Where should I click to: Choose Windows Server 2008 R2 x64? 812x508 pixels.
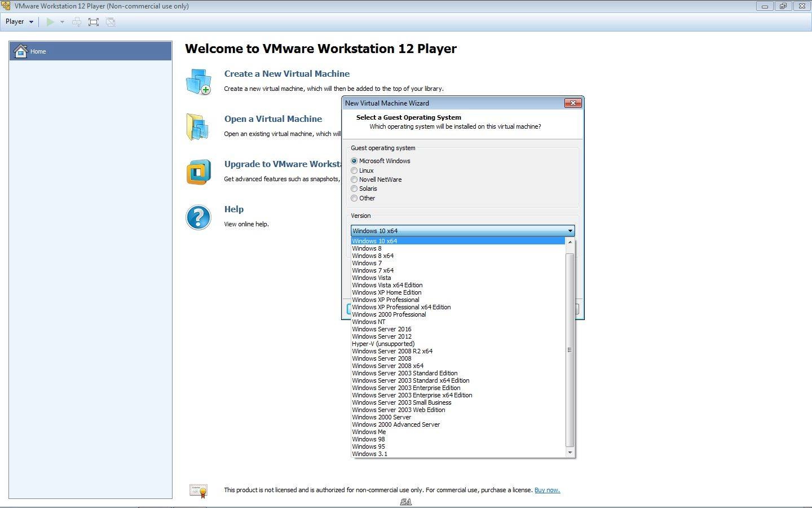tap(458, 351)
